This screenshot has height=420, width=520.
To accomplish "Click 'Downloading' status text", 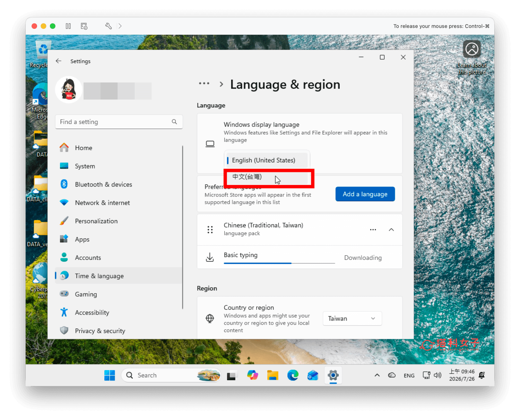I will (x=363, y=258).
